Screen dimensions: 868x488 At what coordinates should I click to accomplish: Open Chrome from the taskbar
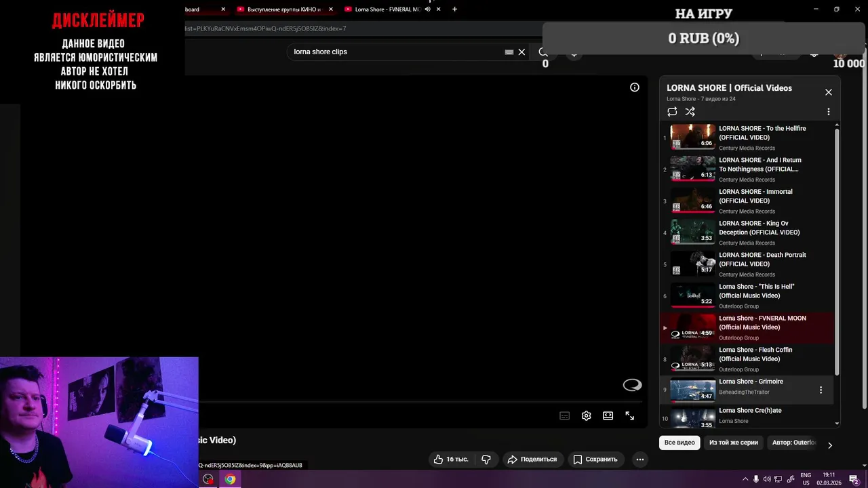(x=230, y=479)
